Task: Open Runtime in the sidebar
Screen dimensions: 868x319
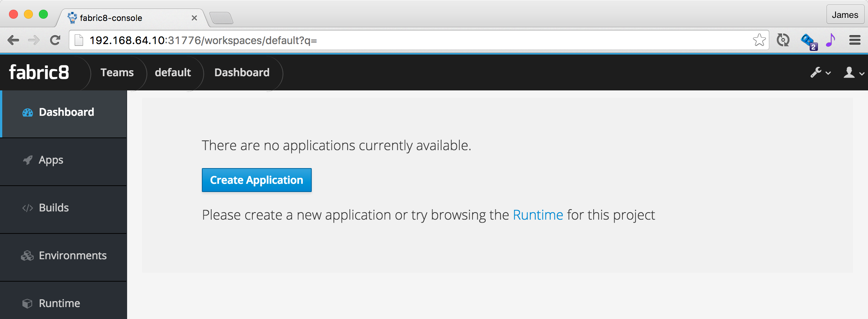Action: coord(64,301)
